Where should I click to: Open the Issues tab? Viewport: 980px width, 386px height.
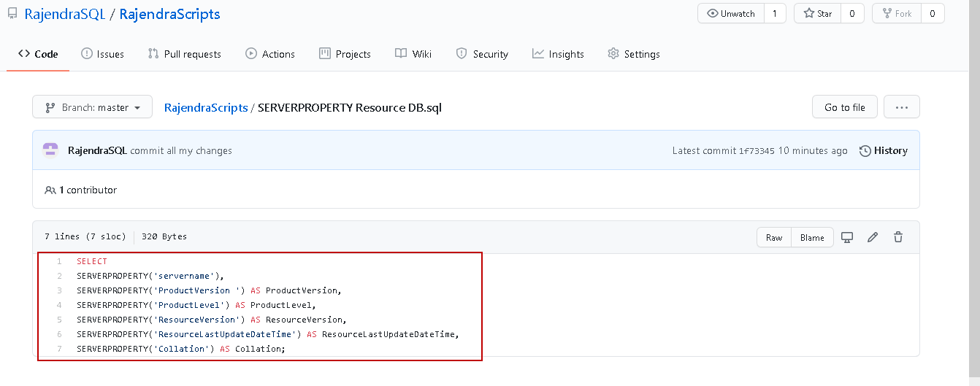click(102, 54)
